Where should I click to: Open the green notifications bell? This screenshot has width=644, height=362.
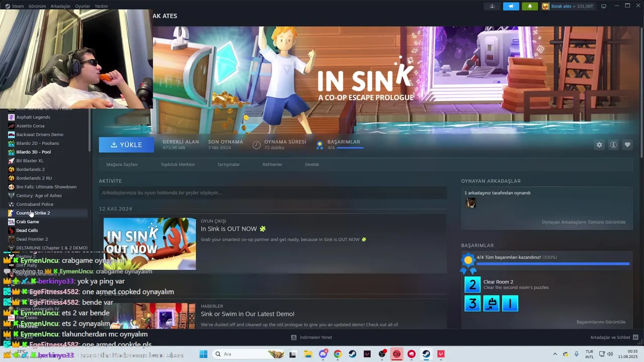tap(530, 6)
